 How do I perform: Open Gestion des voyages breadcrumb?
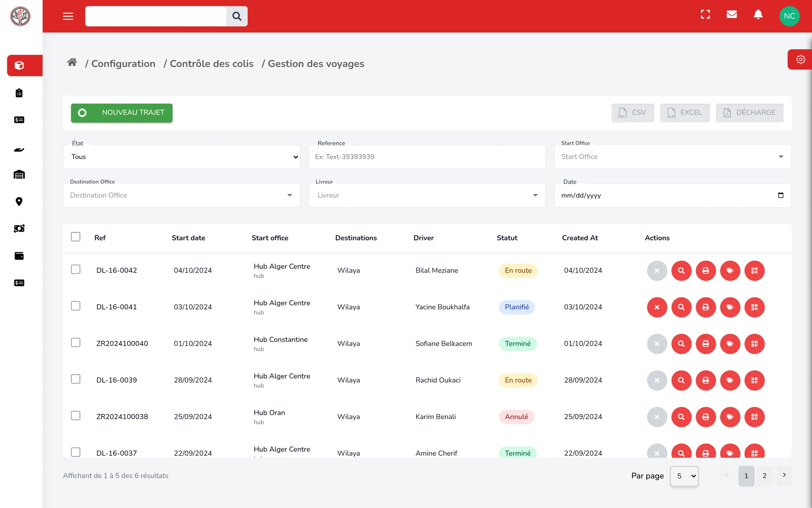(316, 63)
